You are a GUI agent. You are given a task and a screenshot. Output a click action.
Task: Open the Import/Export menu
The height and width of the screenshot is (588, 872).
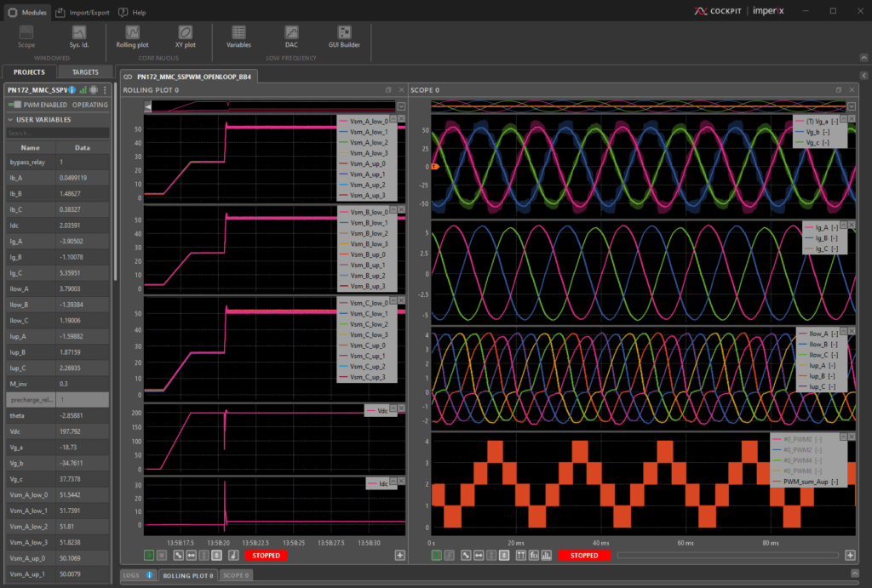83,13
